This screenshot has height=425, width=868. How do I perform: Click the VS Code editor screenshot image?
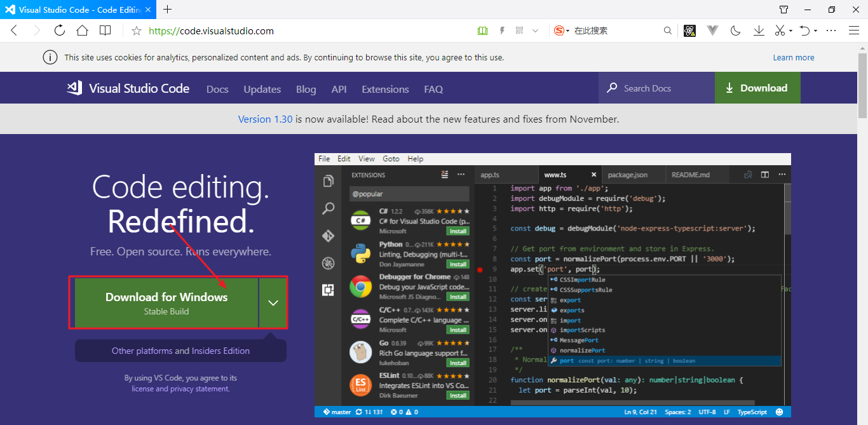pos(553,285)
